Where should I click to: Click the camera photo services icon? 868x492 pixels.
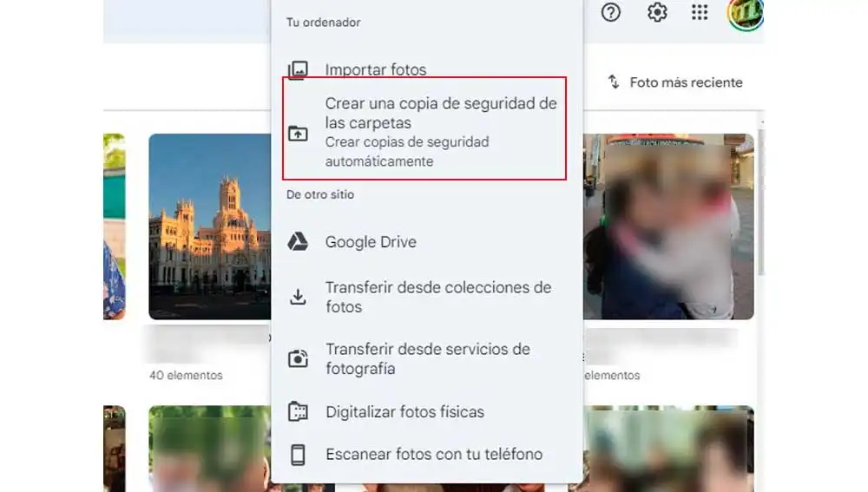(x=298, y=358)
